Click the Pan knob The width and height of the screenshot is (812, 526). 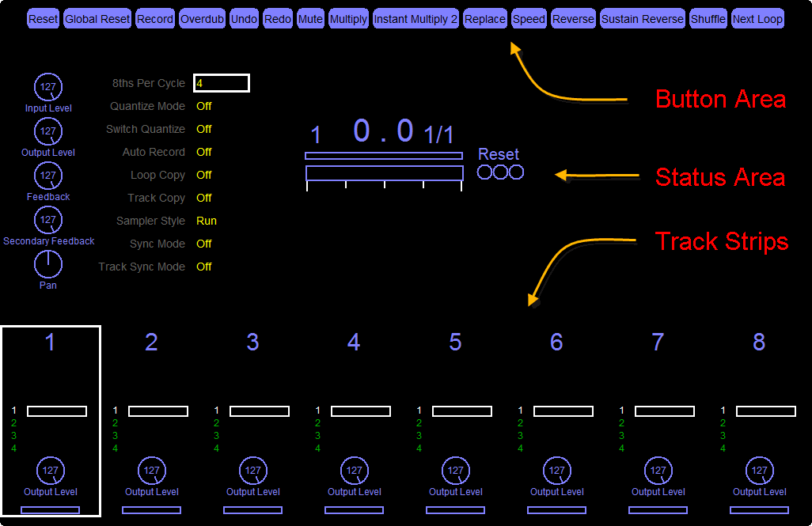48,264
